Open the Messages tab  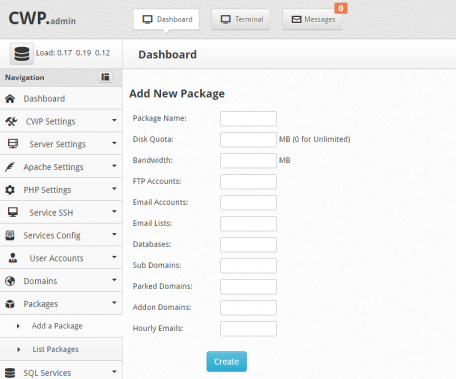pos(312,19)
